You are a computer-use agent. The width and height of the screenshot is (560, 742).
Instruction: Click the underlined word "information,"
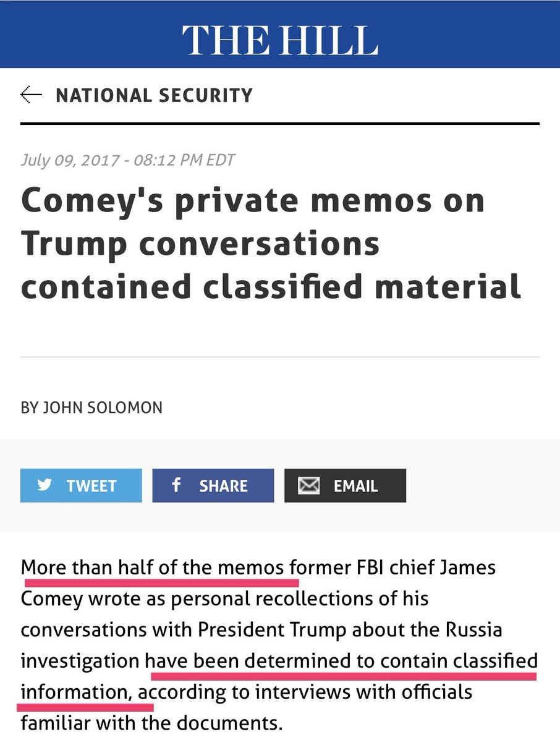(77, 691)
